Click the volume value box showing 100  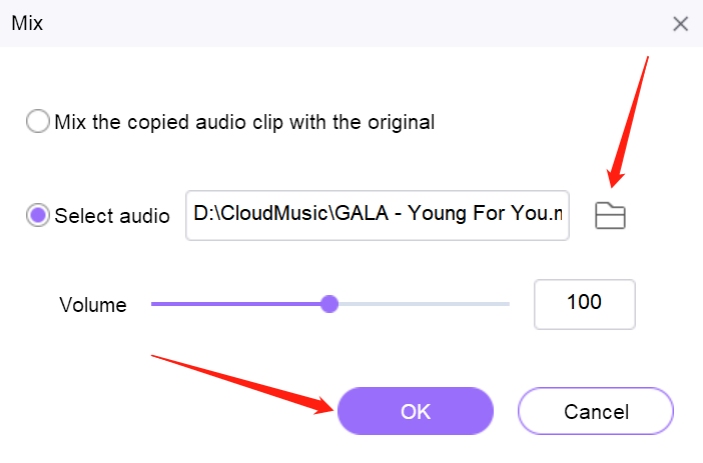[585, 304]
